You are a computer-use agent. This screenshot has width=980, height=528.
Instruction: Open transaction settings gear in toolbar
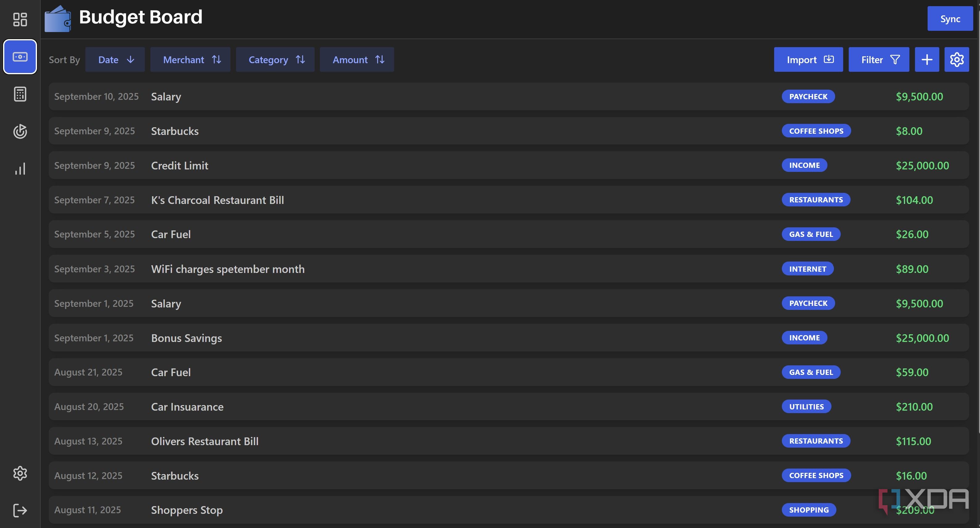click(956, 59)
